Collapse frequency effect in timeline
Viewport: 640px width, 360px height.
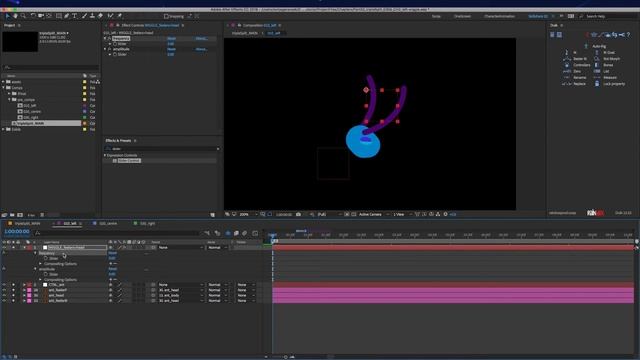[35, 253]
